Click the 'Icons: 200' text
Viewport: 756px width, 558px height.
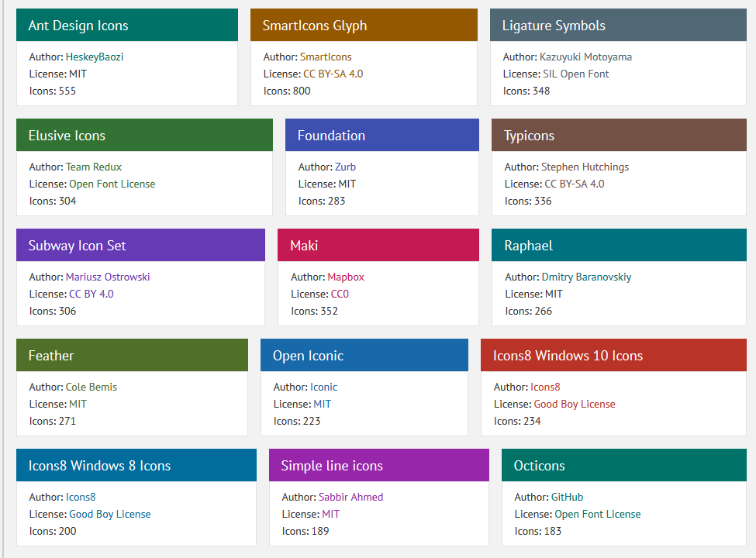coord(53,531)
